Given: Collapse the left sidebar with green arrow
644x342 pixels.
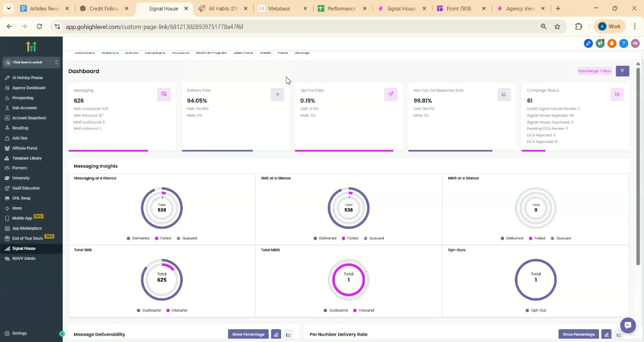Looking at the screenshot, I should [62, 334].
